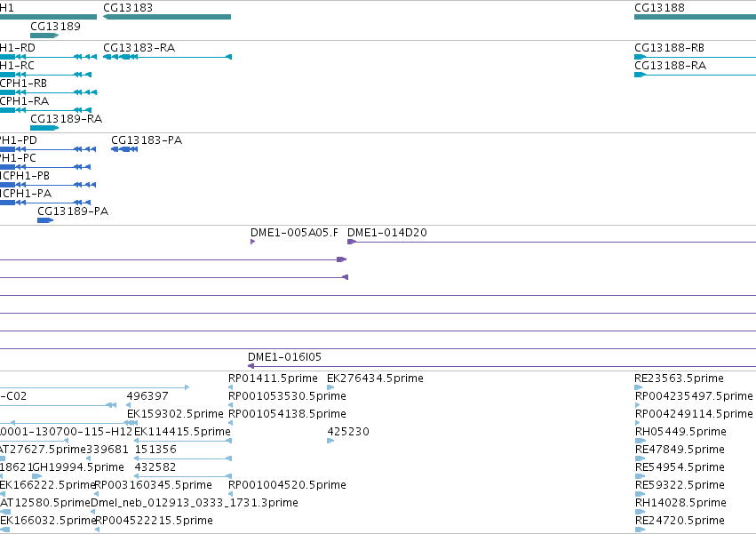
Task: Select RP004235497.5prime EST
Action: [x=637, y=405]
